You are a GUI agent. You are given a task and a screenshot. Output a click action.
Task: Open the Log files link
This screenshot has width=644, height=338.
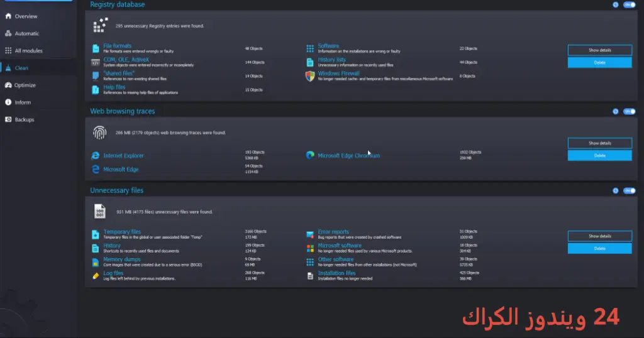[x=113, y=273]
